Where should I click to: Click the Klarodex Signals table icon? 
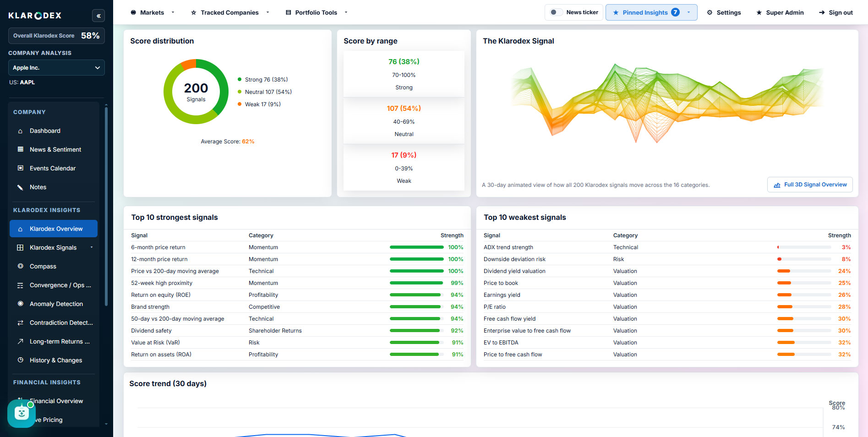[x=20, y=247]
